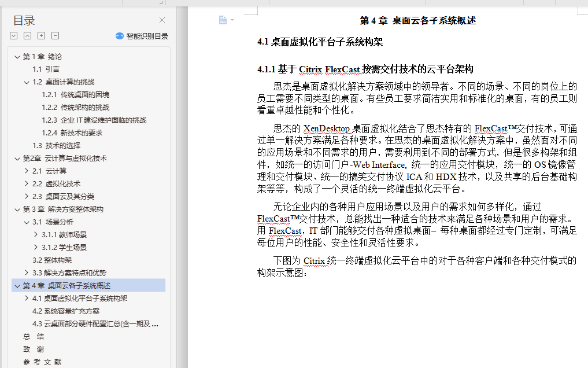Click heading 4.1 桌面虚拟化平台子系统构架 in document
588x368 pixels.
pos(320,42)
